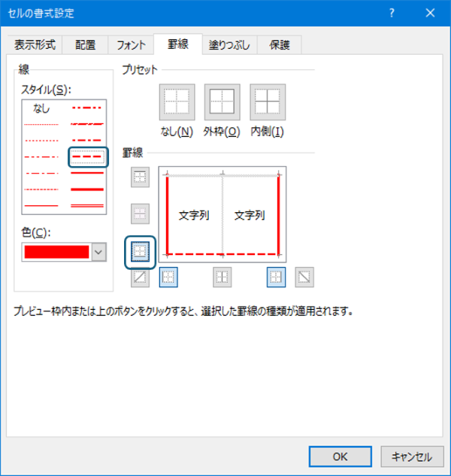451x476 pixels.
Task: Click the left border button
Action: [x=168, y=277]
